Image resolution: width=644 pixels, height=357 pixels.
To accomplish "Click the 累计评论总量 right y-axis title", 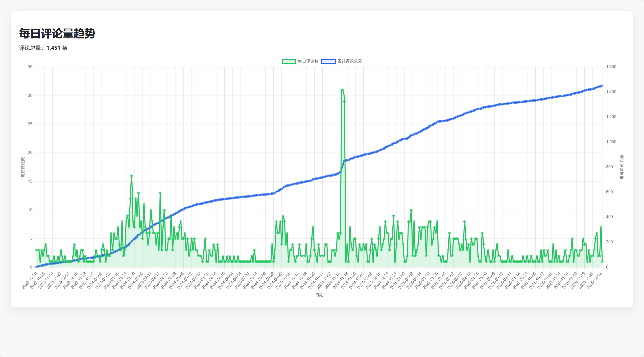I will [621, 167].
